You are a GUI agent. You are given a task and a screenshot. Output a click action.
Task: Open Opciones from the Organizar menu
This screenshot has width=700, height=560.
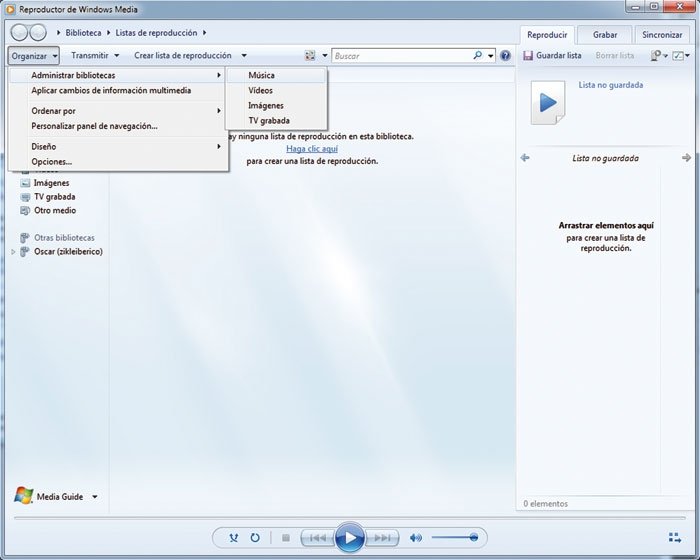(117, 162)
